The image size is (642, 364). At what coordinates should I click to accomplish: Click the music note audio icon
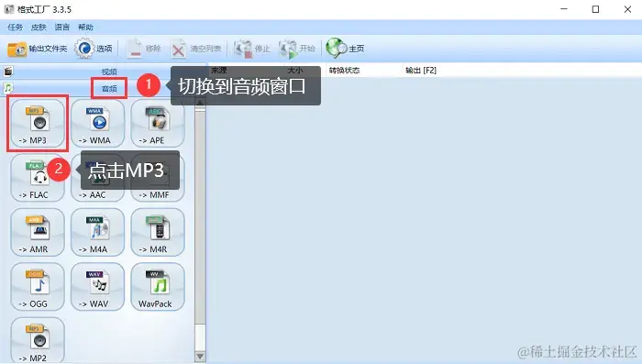click(x=8, y=88)
